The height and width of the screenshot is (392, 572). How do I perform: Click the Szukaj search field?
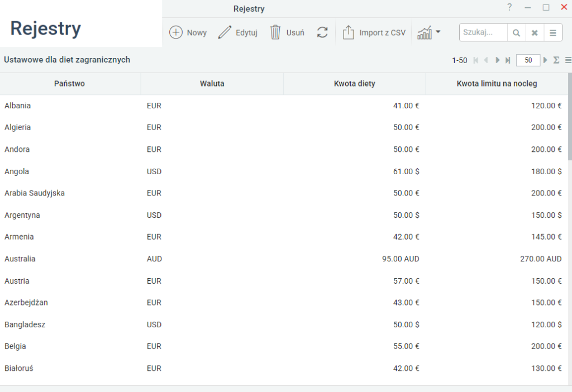[x=483, y=32]
